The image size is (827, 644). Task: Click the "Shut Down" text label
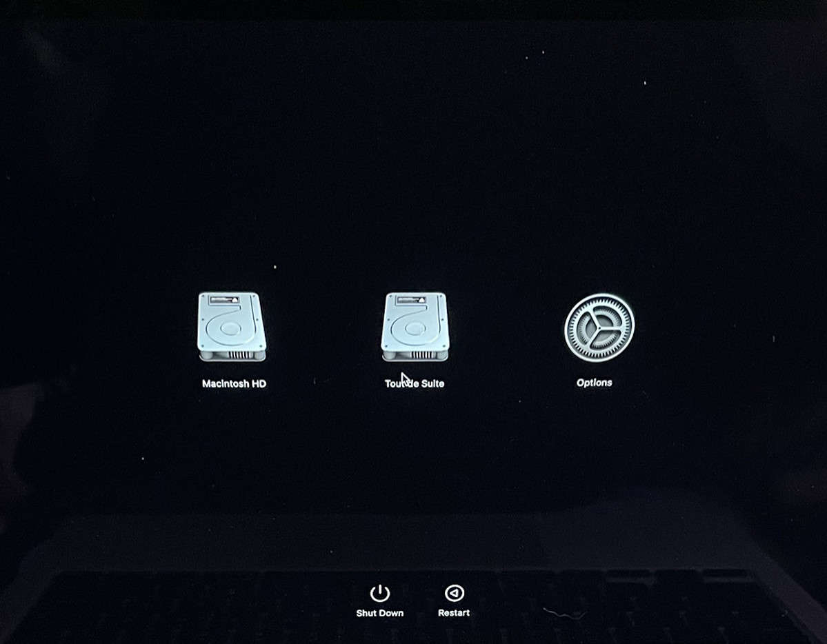(380, 613)
